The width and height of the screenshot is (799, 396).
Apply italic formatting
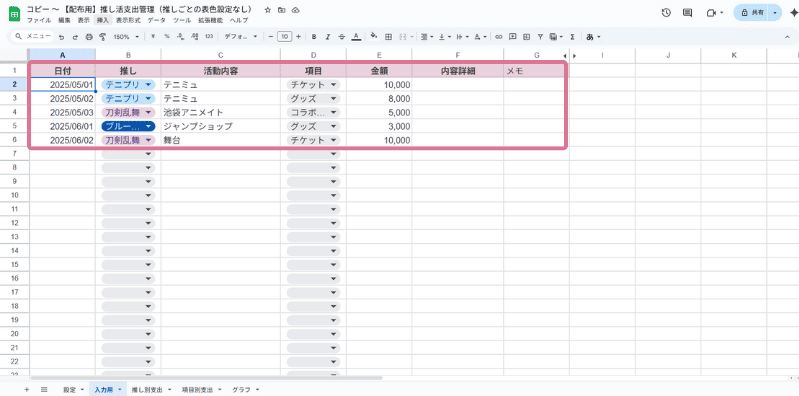[x=328, y=37]
